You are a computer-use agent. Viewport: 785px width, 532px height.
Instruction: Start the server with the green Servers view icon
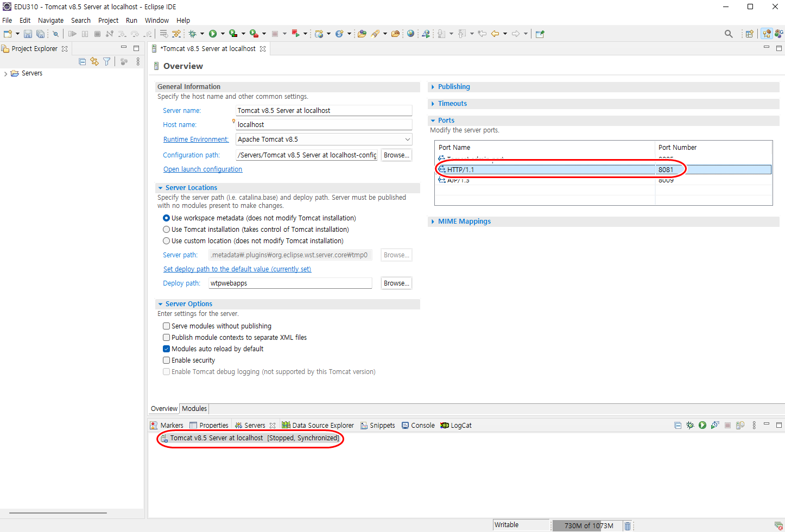[702, 425]
